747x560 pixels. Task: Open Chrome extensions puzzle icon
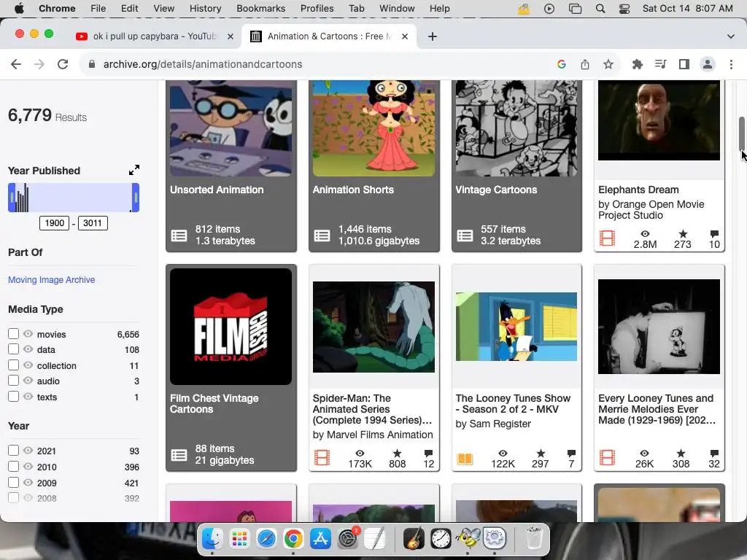click(638, 64)
